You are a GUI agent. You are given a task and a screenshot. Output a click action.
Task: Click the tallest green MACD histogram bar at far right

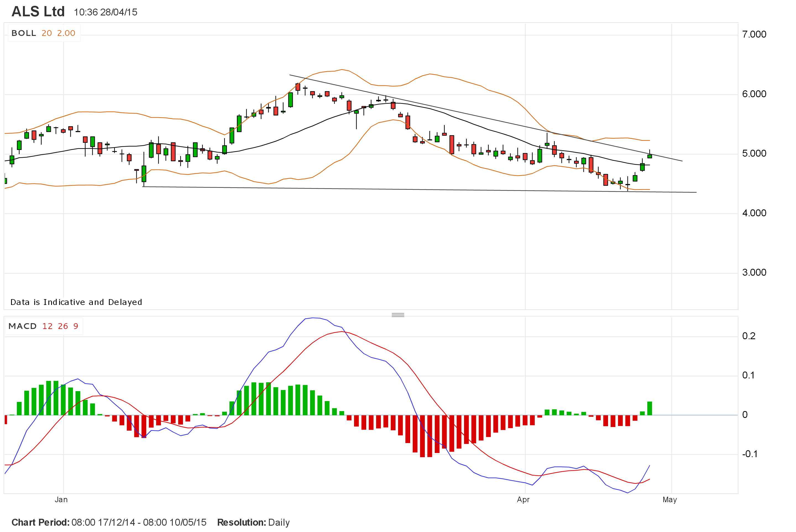650,408
